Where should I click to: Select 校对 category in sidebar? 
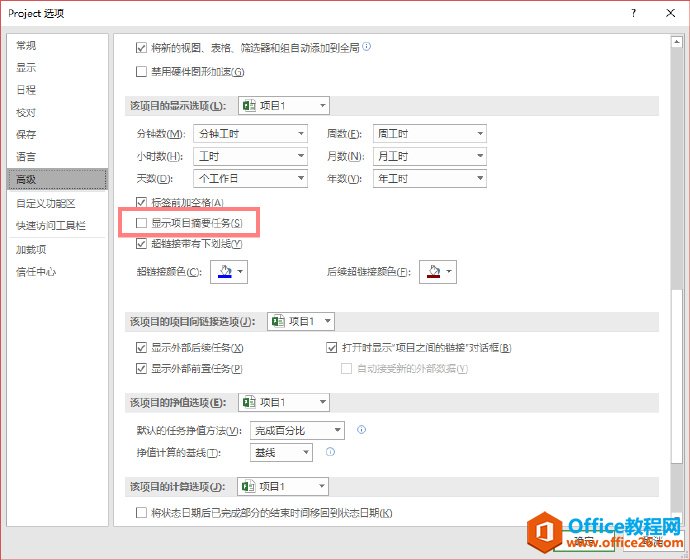[x=57, y=112]
